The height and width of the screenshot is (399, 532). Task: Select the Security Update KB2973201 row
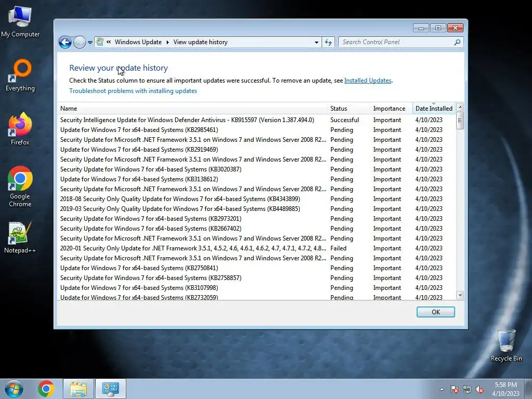257,219
